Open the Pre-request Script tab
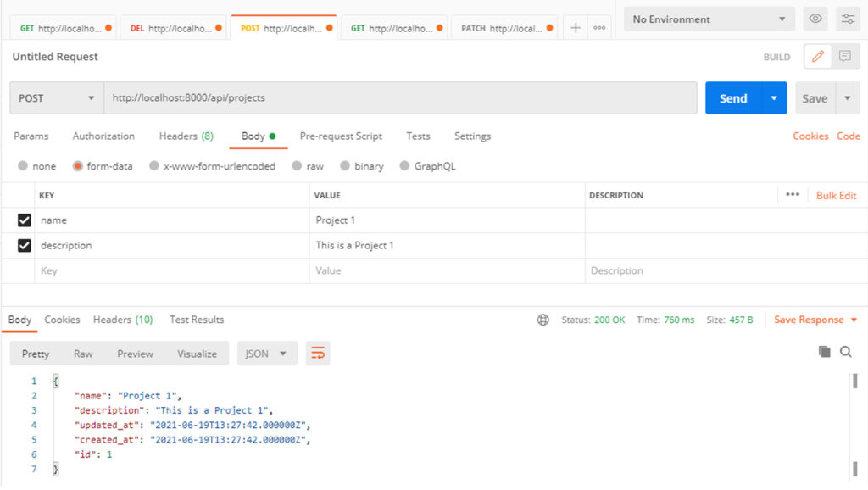Screen dimensions: 868x490 (341, 136)
